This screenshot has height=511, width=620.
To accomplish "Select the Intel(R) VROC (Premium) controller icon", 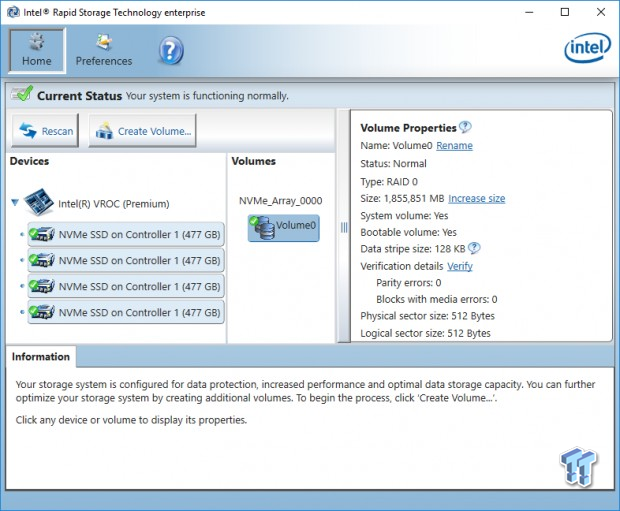I will [38, 202].
